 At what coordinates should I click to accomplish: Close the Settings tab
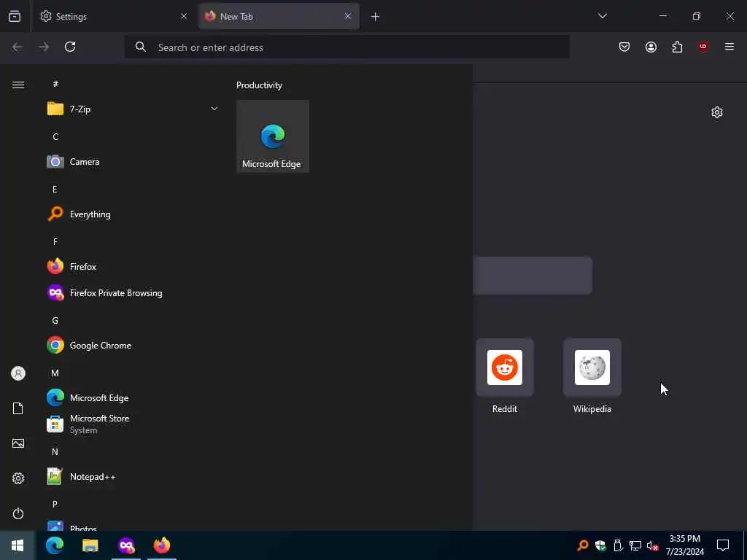(184, 16)
